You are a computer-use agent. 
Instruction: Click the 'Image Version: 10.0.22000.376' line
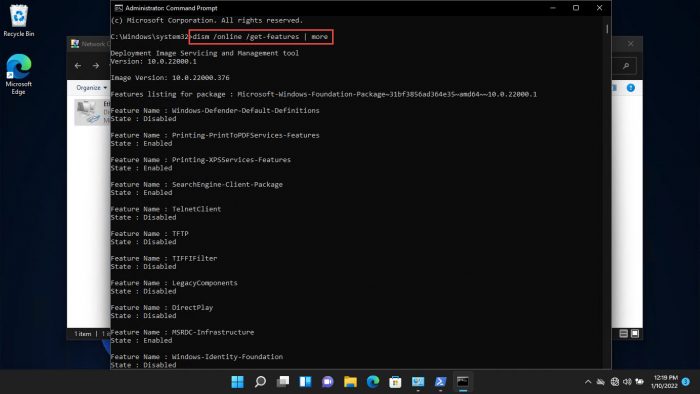170,78
